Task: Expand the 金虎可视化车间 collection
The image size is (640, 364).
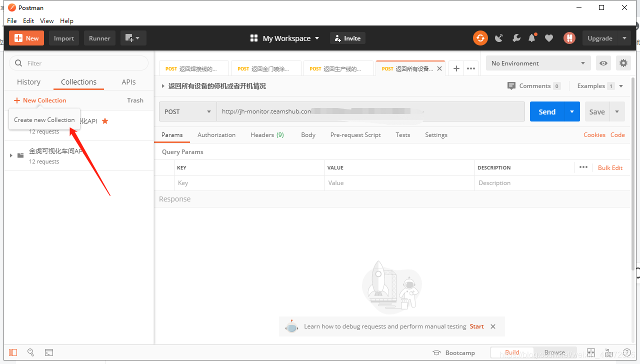Action: tap(11, 155)
